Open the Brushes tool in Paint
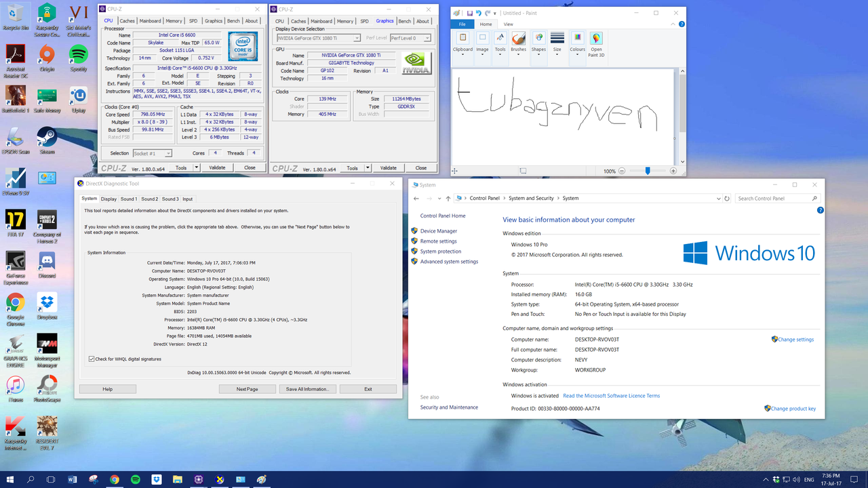Screen dimensions: 868x488 (518, 42)
